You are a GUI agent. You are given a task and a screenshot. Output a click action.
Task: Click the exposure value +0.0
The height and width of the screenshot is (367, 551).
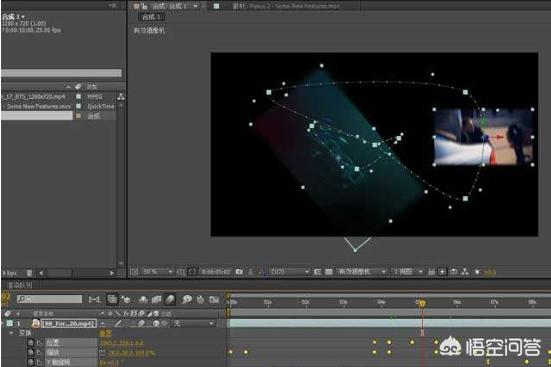pyautogui.click(x=490, y=272)
